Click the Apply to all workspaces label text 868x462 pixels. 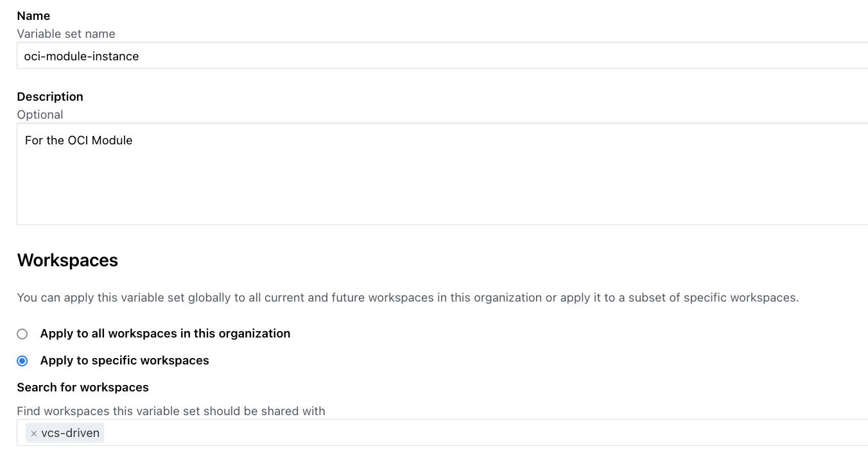click(165, 334)
